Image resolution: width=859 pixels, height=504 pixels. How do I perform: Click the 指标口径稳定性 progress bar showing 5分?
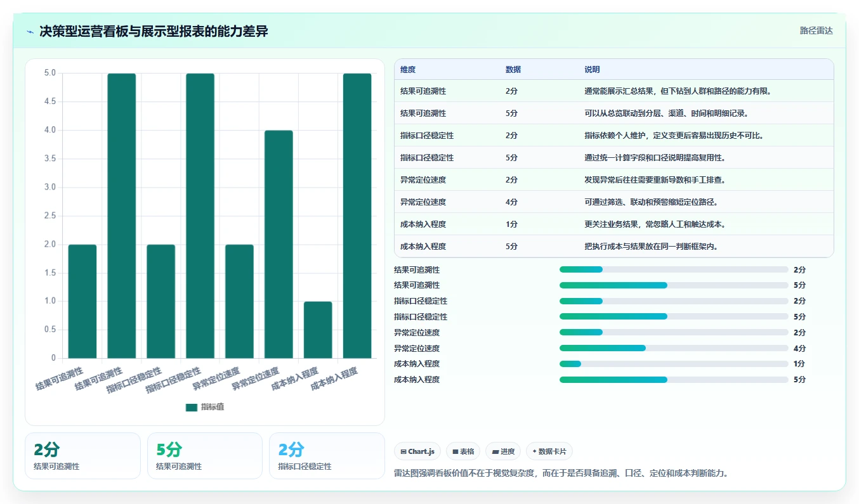pyautogui.click(x=674, y=317)
